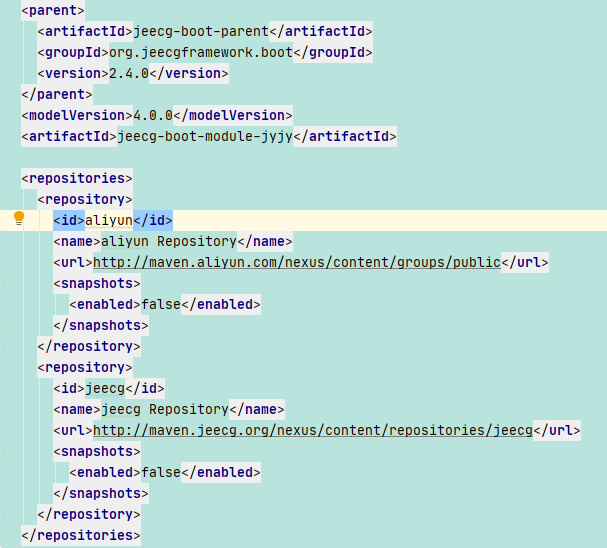Click the 4.0.0 modelVersion value
This screenshot has height=548, width=607.
[x=153, y=115]
